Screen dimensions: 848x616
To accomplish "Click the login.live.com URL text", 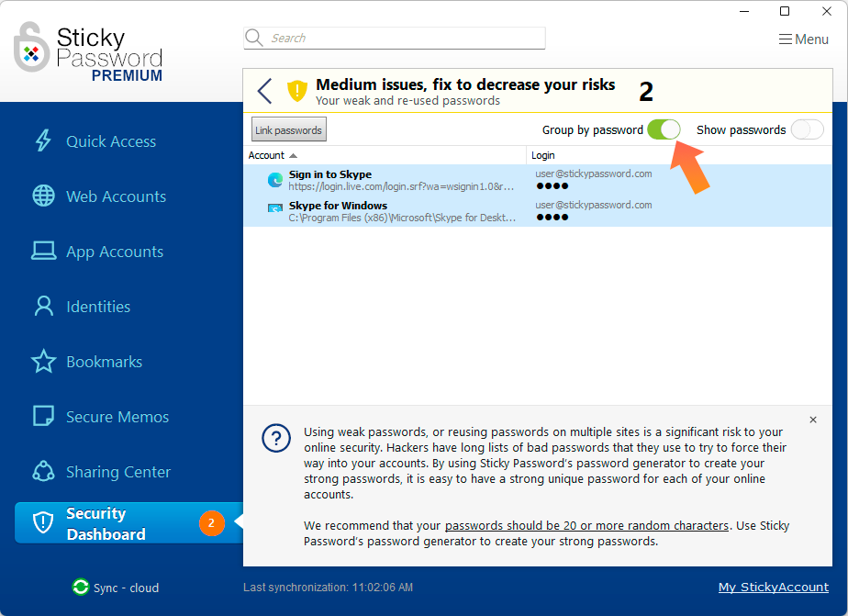I will [x=401, y=186].
